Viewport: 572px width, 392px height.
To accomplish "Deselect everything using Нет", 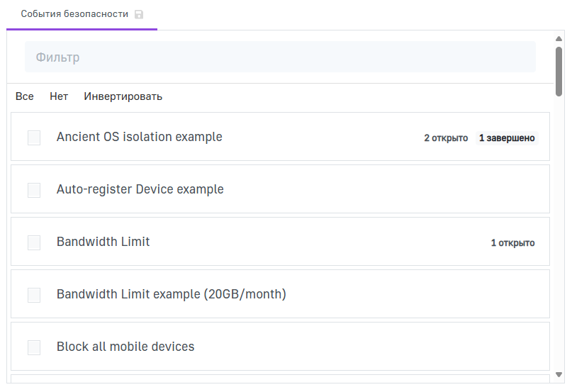I will (59, 96).
